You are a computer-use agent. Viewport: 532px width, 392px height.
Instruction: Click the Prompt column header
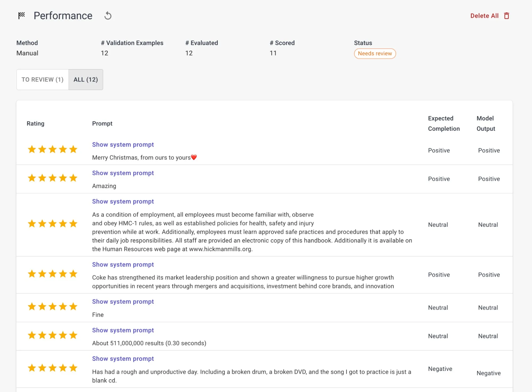(102, 123)
